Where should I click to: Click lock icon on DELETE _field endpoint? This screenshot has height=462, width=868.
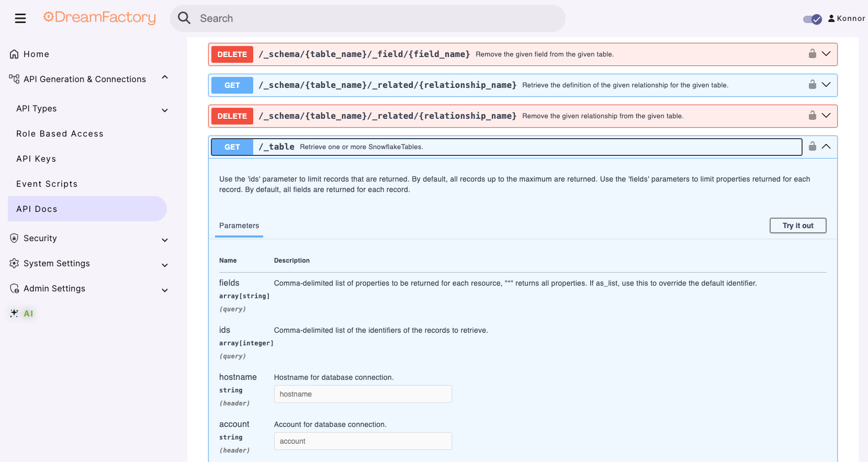click(813, 53)
